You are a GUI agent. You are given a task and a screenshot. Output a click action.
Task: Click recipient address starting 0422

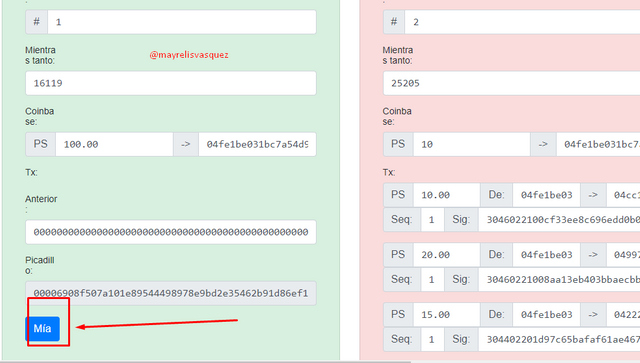[623, 314]
